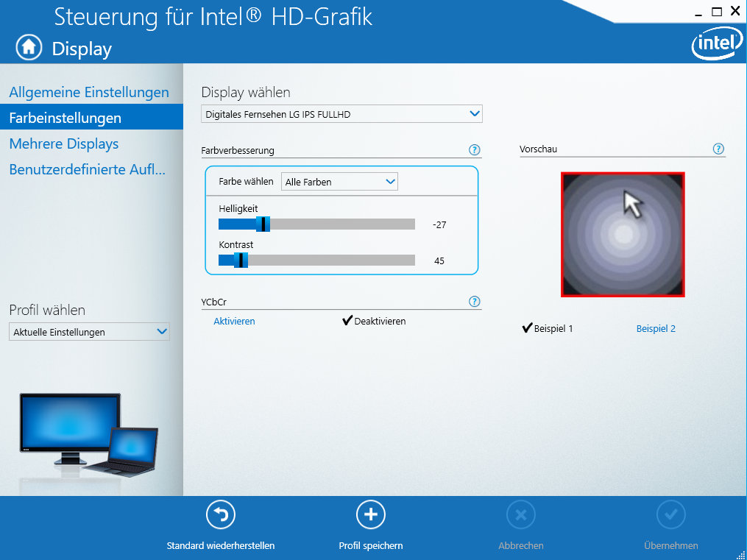The height and width of the screenshot is (560, 747).
Task: Click the Kontrast slider handle
Action: [241, 260]
